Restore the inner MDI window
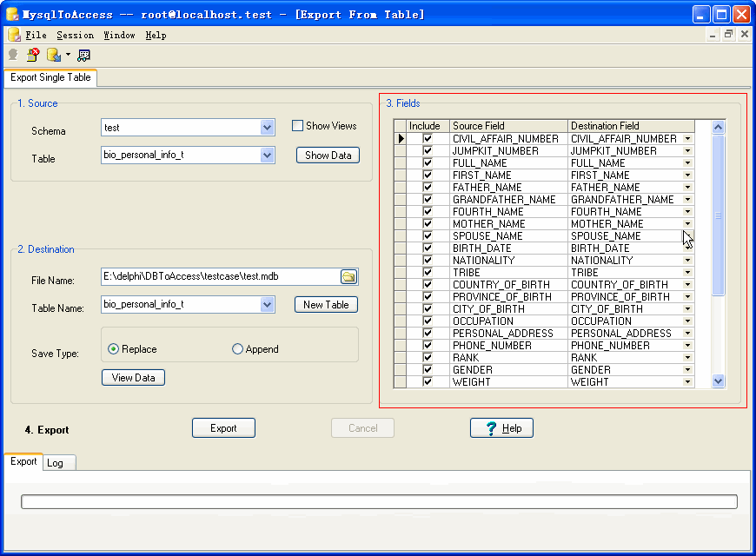The height and width of the screenshot is (556, 756). click(728, 34)
